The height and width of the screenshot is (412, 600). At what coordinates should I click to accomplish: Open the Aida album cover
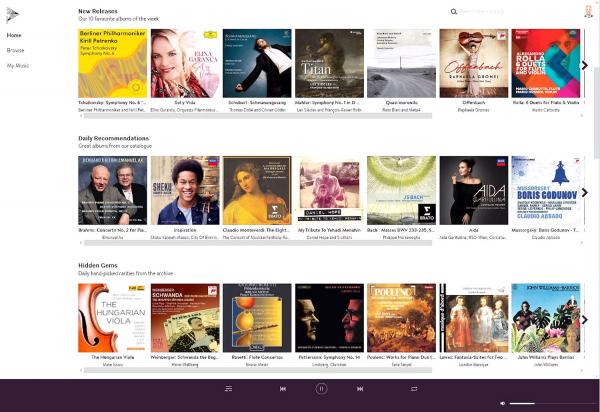[x=474, y=190]
